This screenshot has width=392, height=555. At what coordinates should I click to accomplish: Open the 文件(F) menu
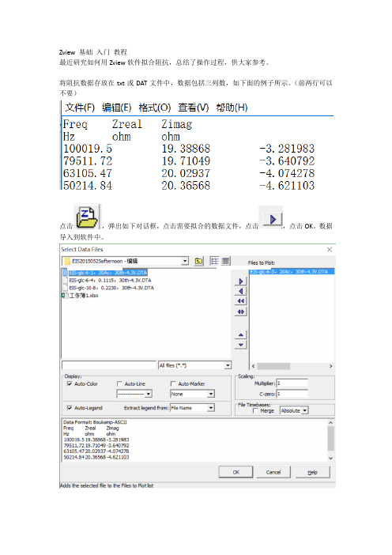click(80, 108)
